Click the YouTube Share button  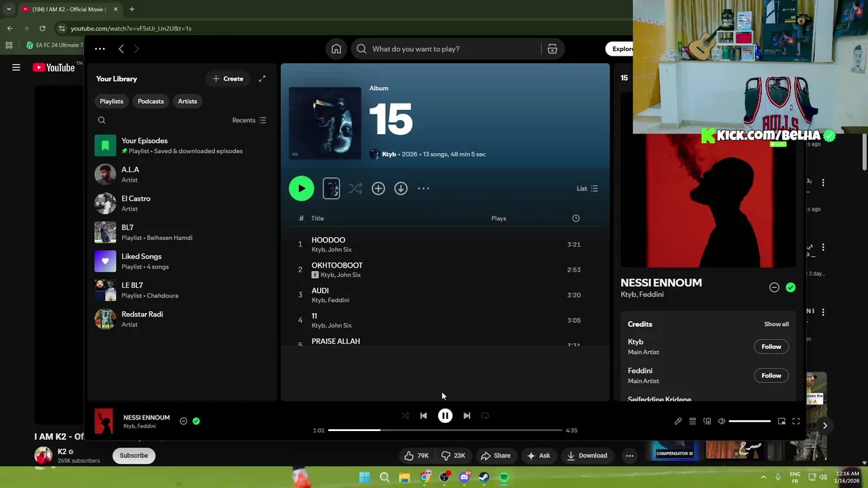[x=495, y=455]
